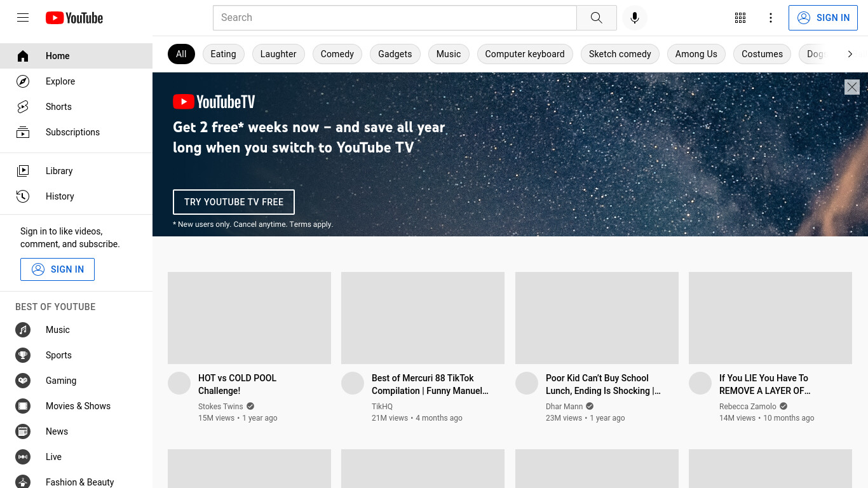Click the Gaming icon in the sidebar
The height and width of the screenshot is (488, 868).
23,381
